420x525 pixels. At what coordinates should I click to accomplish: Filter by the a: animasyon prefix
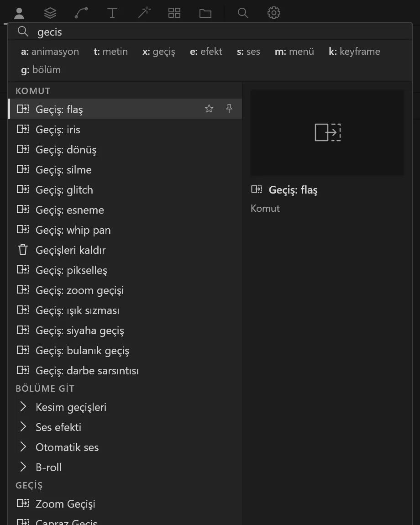click(50, 52)
